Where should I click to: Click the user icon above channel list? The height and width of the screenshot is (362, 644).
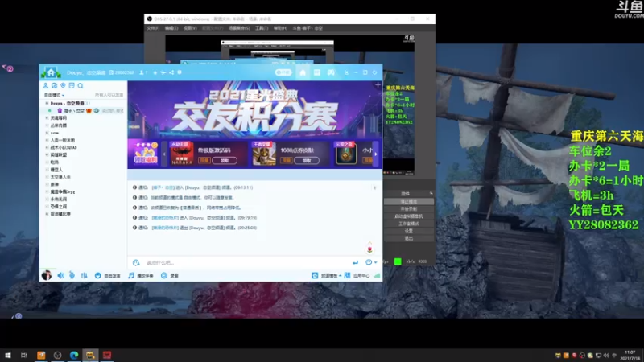pos(46,85)
